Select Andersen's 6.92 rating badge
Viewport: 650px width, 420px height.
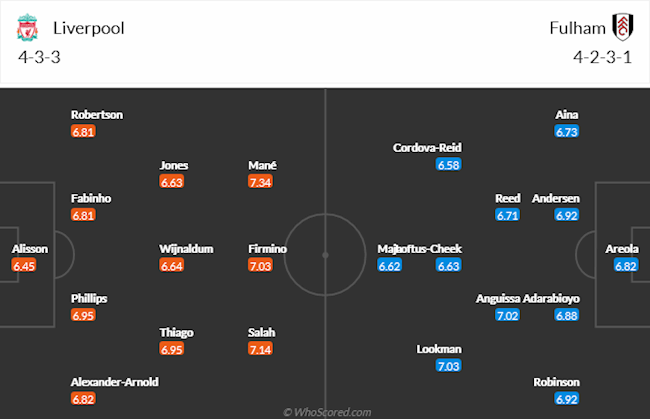pyautogui.click(x=568, y=215)
